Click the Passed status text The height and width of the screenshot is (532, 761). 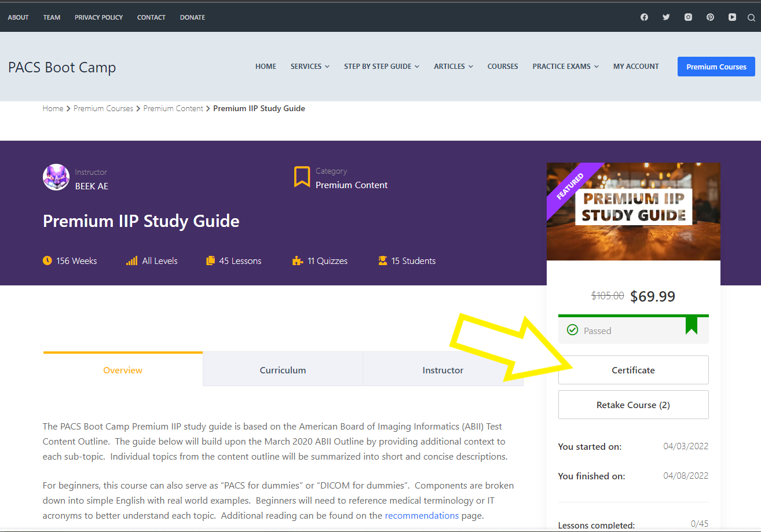(x=598, y=331)
